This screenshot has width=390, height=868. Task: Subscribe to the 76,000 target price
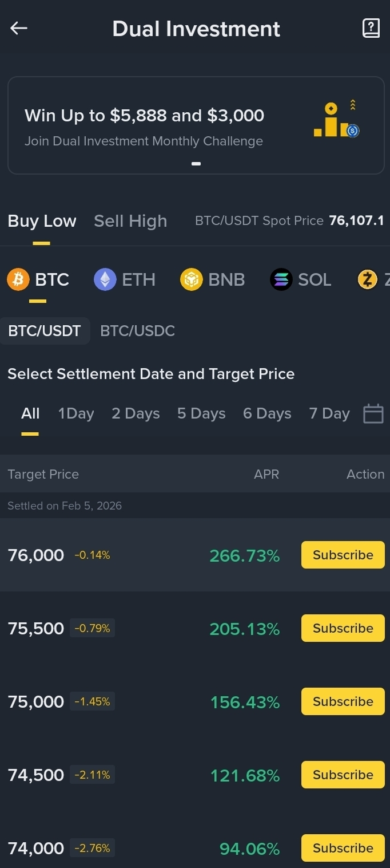[x=343, y=555]
